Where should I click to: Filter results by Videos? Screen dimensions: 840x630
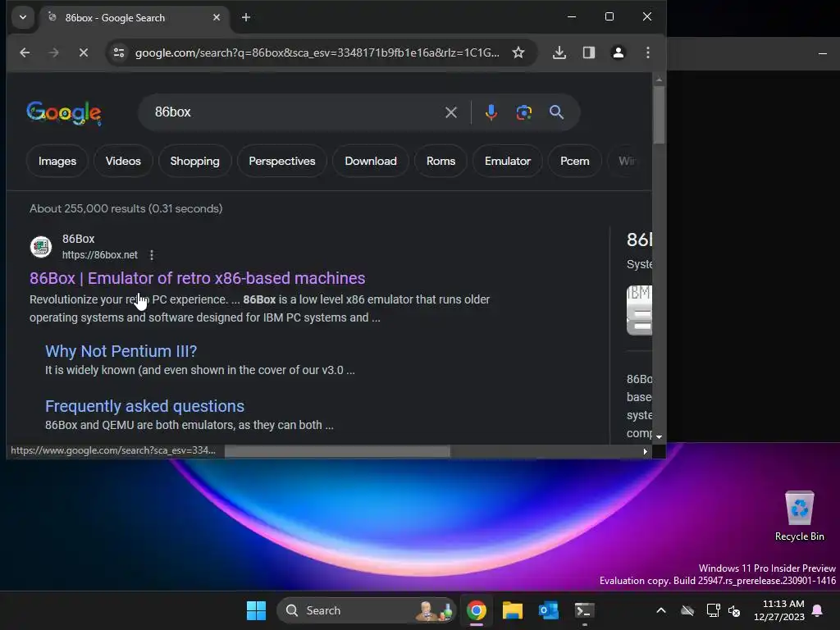point(123,161)
